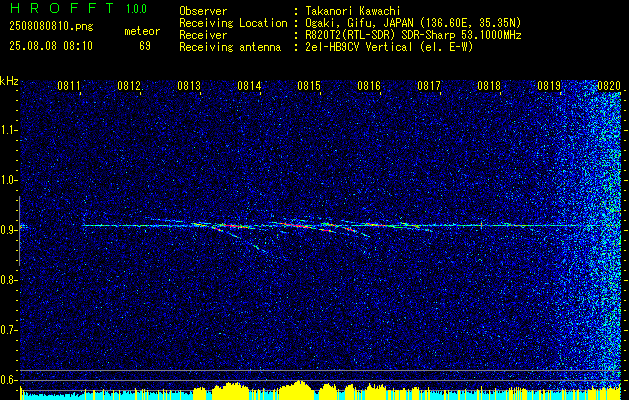Click the 0.8 kHz axis label
The height and width of the screenshot is (400, 629).
point(9,280)
